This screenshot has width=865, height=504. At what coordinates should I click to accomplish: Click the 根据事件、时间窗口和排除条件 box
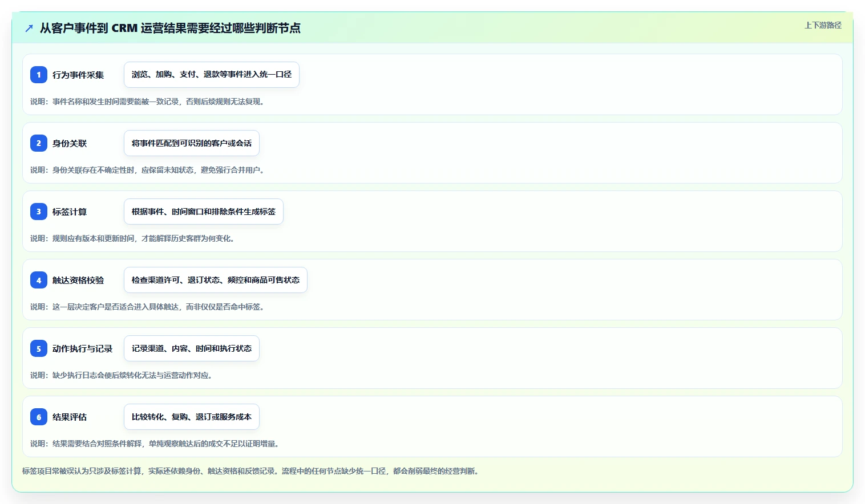point(204,212)
